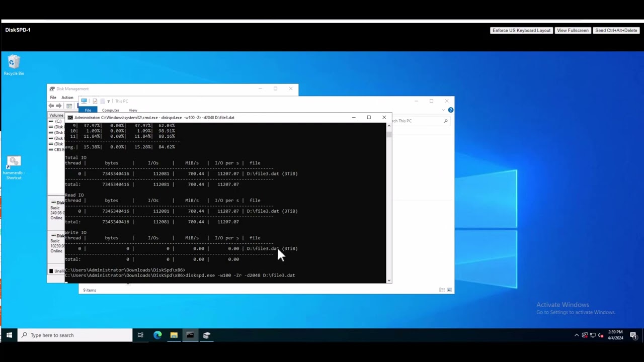Maximize the command prompt window
Viewport: 644px width, 362px height.
pyautogui.click(x=369, y=118)
